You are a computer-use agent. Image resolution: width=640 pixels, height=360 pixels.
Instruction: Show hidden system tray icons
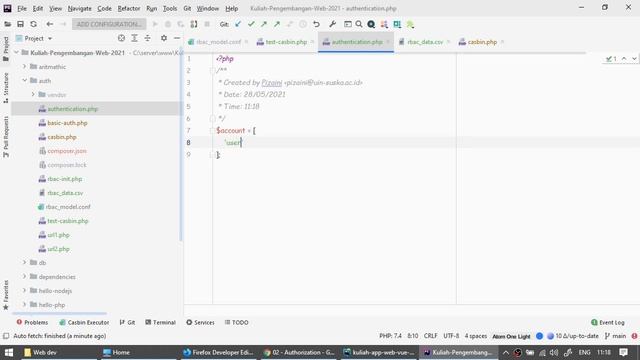[505, 352]
